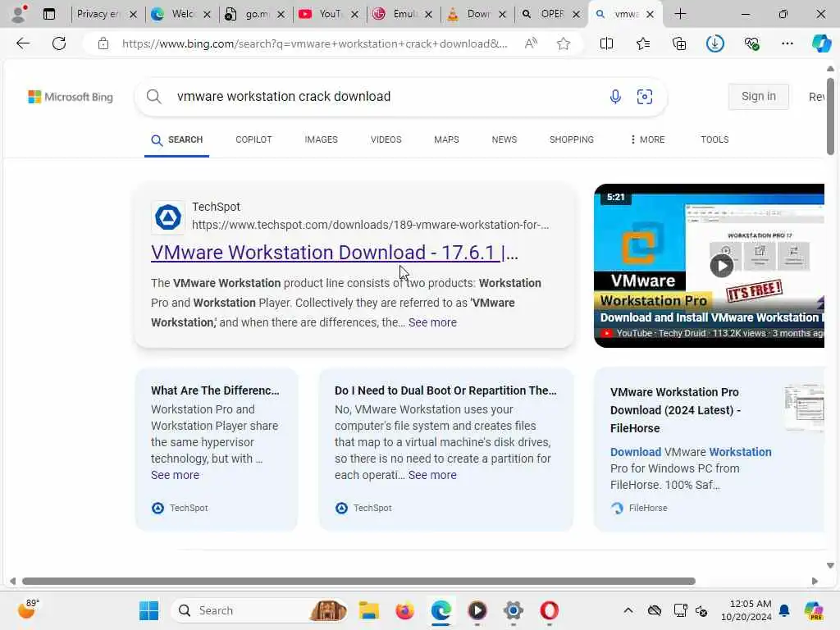Open the media player taskbar icon

(477, 610)
